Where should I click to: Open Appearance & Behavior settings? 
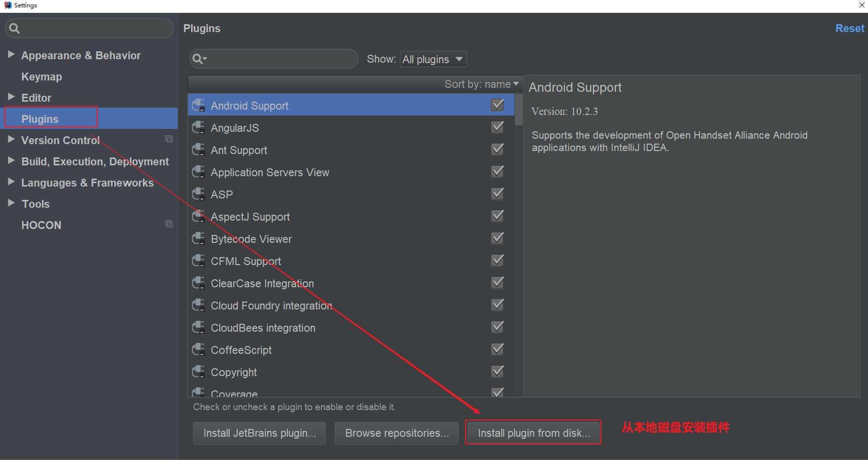click(x=81, y=55)
